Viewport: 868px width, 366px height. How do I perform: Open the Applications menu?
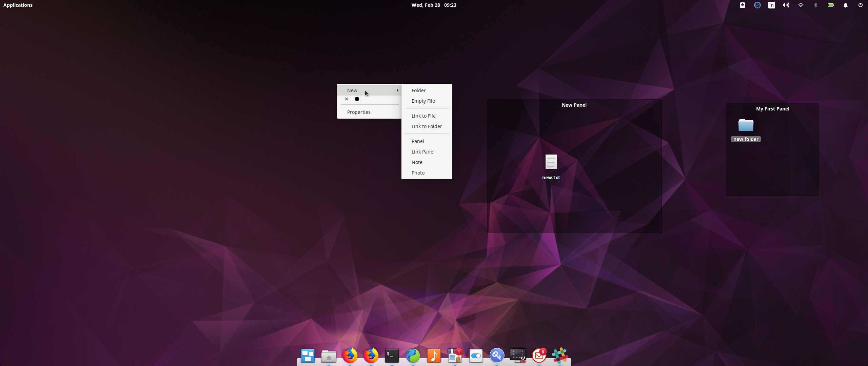[18, 5]
